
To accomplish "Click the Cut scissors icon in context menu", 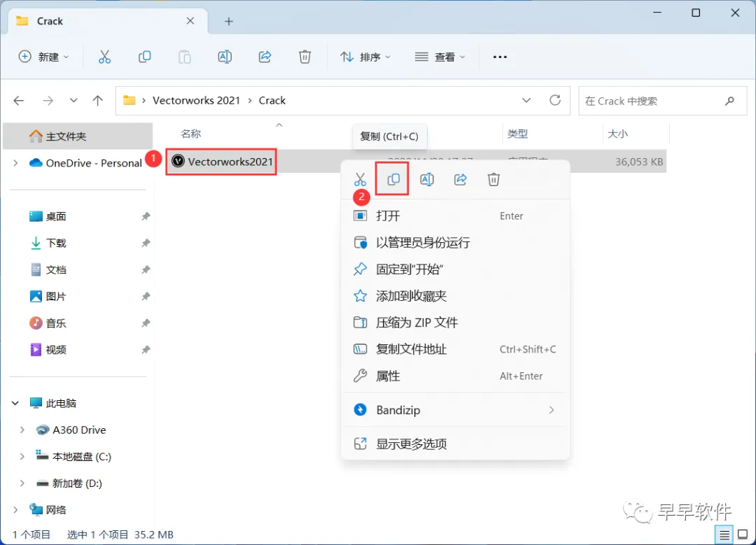I will pos(360,180).
